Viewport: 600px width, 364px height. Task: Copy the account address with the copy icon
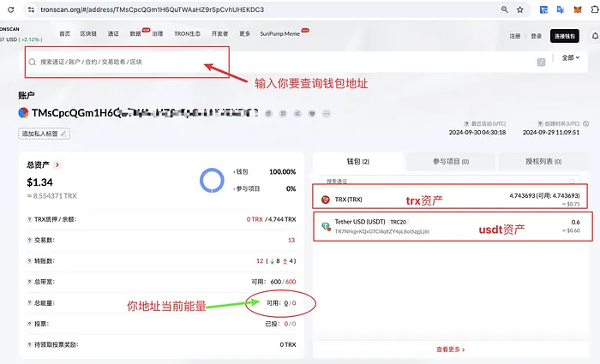tap(268, 114)
